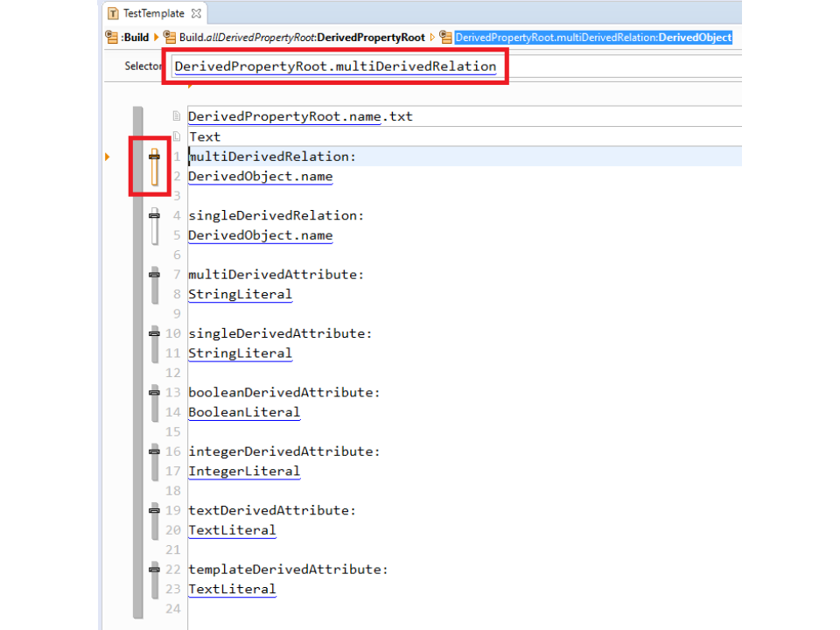Collapse the multiDerivedRelation block handle

click(155, 157)
